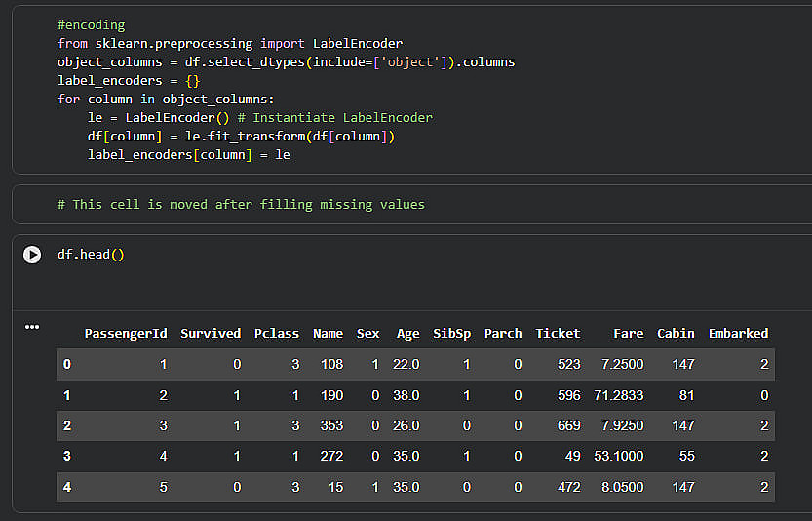Click the LabelEncoder import line
Viewport: 812px width, 521px height.
(x=229, y=43)
